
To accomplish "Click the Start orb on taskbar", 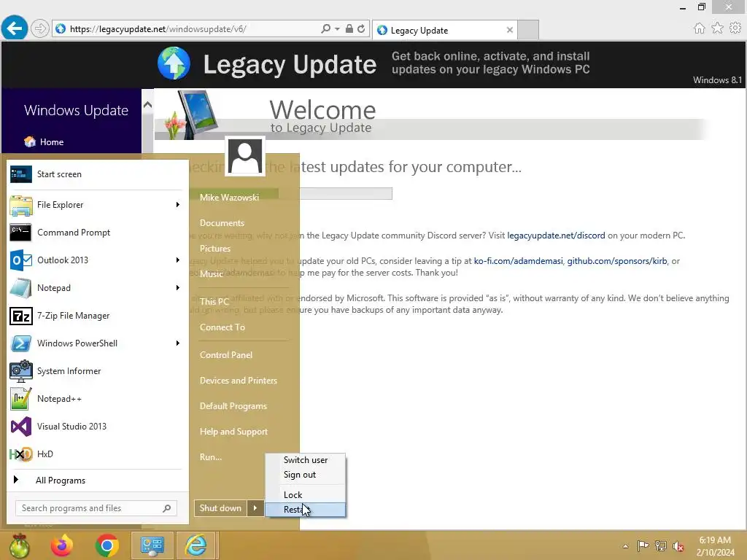I will 20,546.
